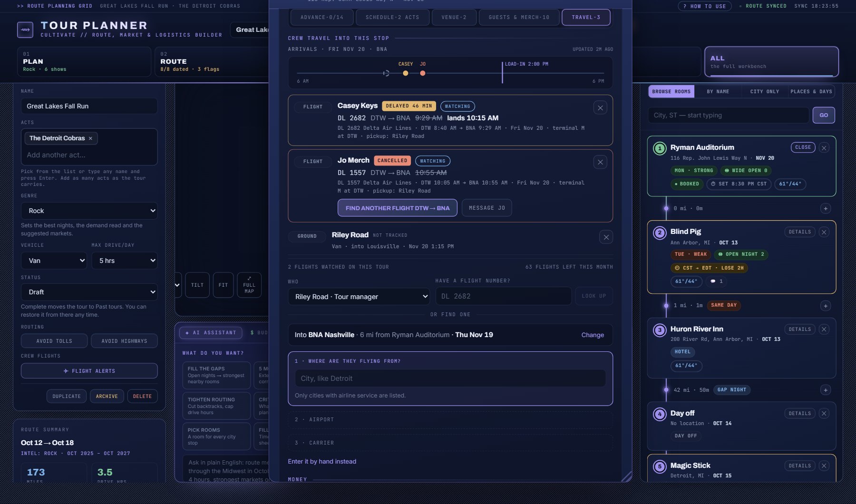Image resolution: width=856 pixels, height=504 pixels.
Task: Open step 02 Route card
Action: [x=213, y=62]
